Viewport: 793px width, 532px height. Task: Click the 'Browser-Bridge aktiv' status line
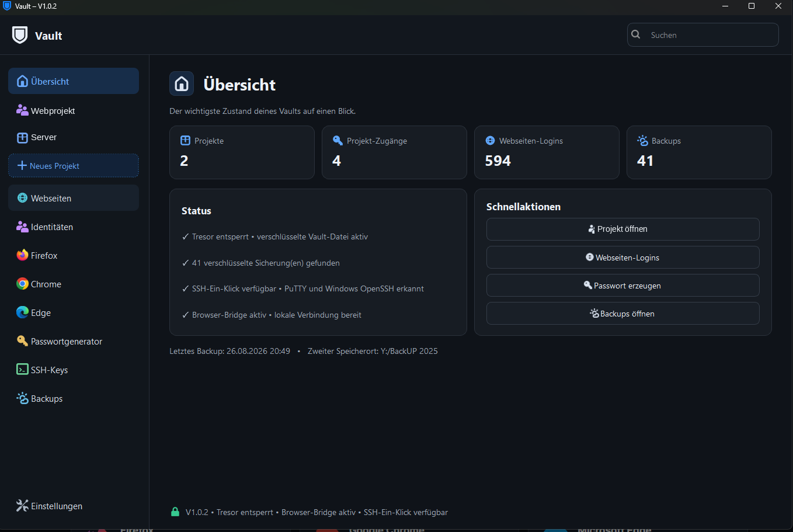[272, 315]
